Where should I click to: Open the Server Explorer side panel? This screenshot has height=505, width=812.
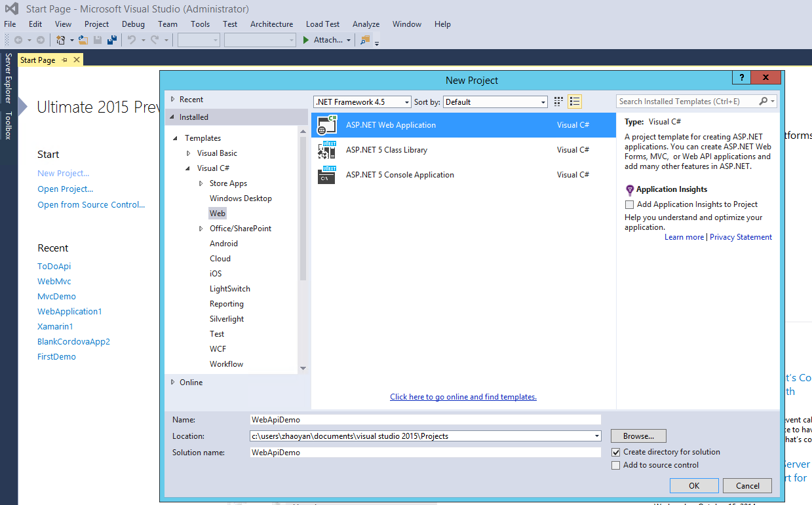[x=9, y=79]
